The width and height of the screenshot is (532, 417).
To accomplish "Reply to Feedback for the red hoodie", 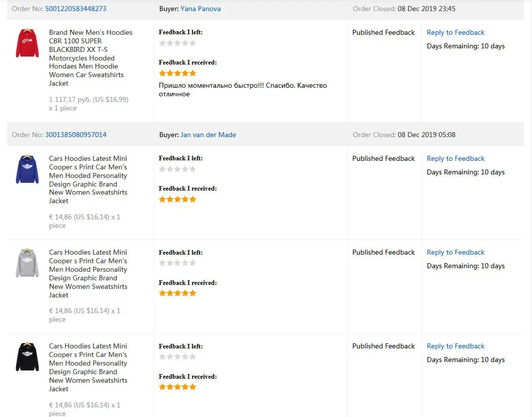I will click(x=455, y=32).
